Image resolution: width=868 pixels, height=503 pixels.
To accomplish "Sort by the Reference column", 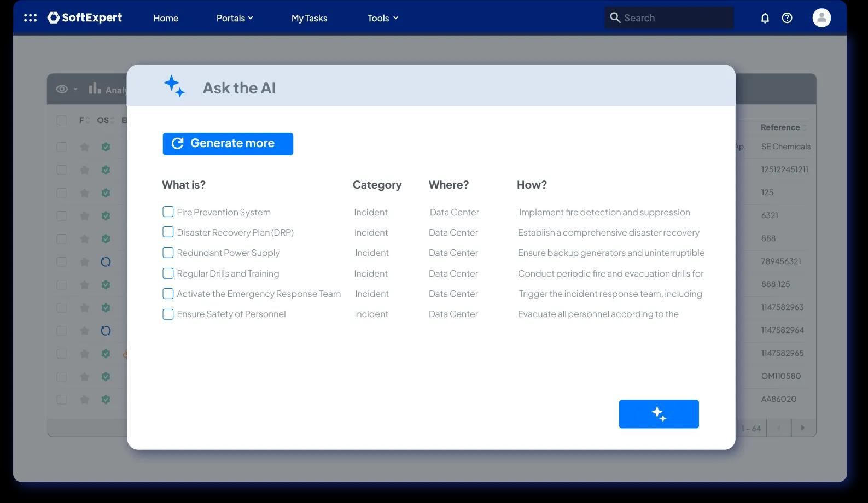I will coord(783,127).
